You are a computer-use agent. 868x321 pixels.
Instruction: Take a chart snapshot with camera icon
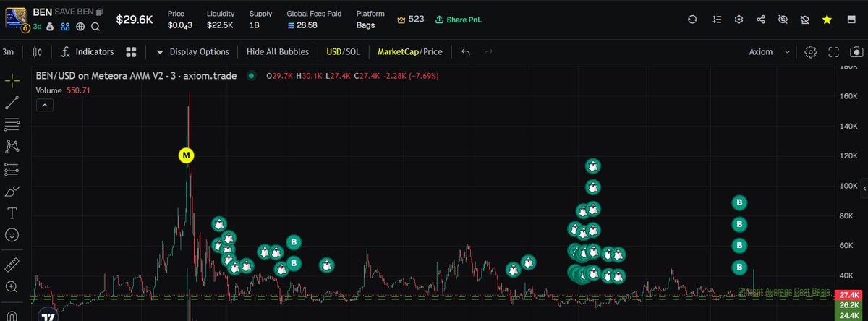856,52
